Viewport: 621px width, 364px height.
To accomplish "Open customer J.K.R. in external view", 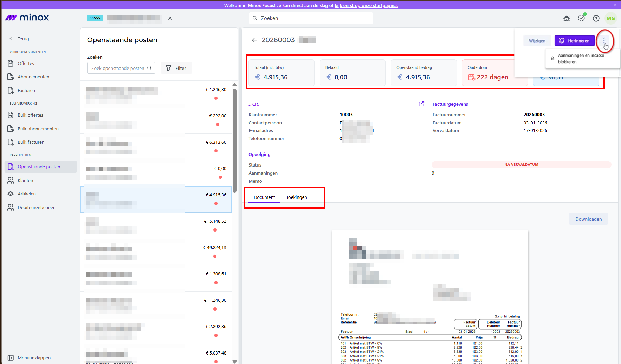I will tap(421, 104).
